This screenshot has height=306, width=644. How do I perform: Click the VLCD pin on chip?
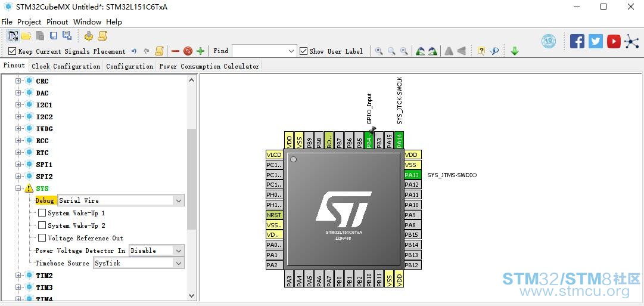(274, 154)
